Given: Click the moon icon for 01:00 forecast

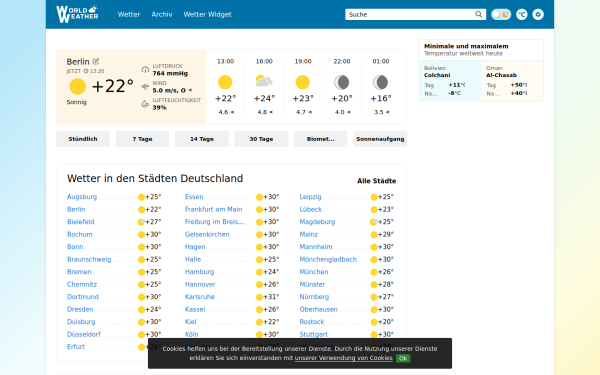Looking at the screenshot, I should tap(380, 82).
